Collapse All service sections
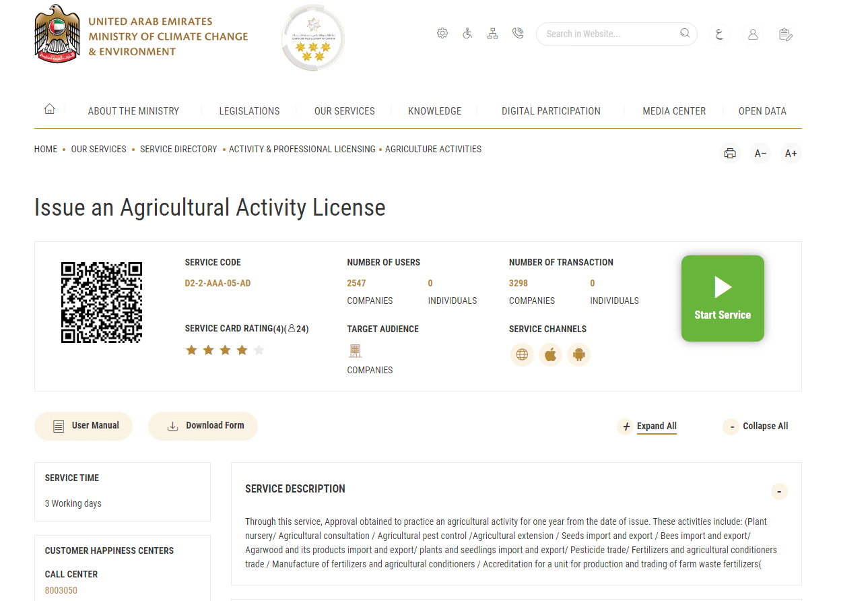Viewport: 868px width, 601px height. 756,426
